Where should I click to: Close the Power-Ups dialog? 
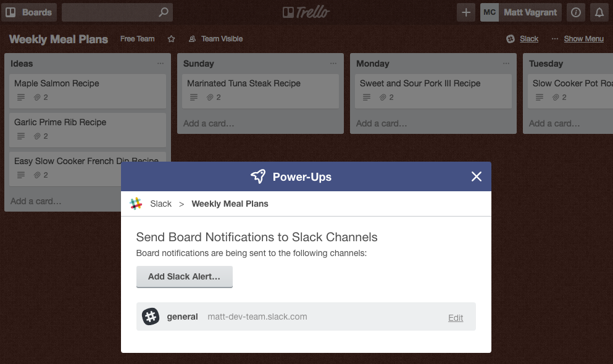pos(476,176)
